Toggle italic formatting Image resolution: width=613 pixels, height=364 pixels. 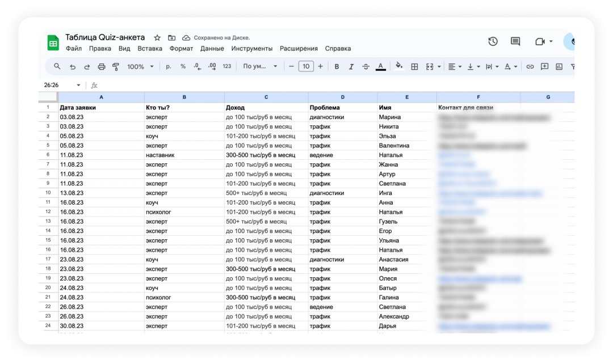351,67
